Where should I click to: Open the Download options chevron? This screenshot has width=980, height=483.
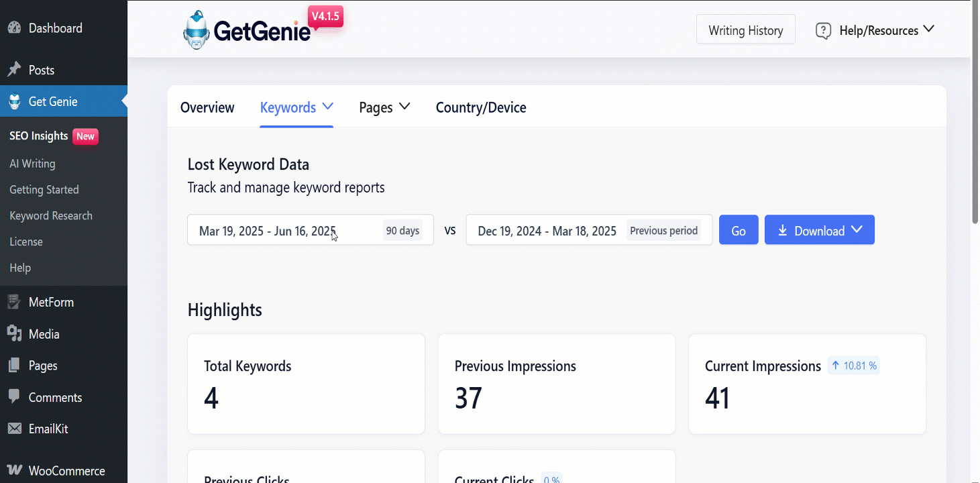[x=857, y=229]
